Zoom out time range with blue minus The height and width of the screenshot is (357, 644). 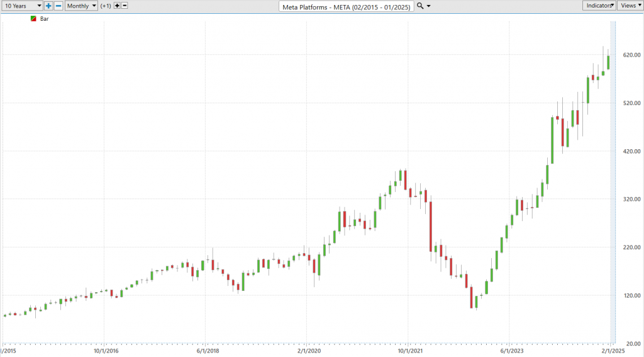(x=58, y=6)
